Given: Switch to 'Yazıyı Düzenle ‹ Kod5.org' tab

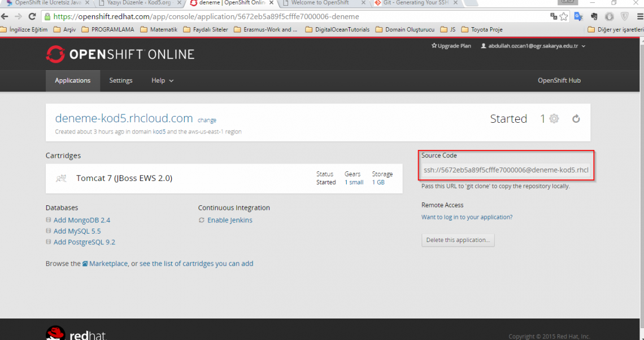Looking at the screenshot, I should [139, 3].
